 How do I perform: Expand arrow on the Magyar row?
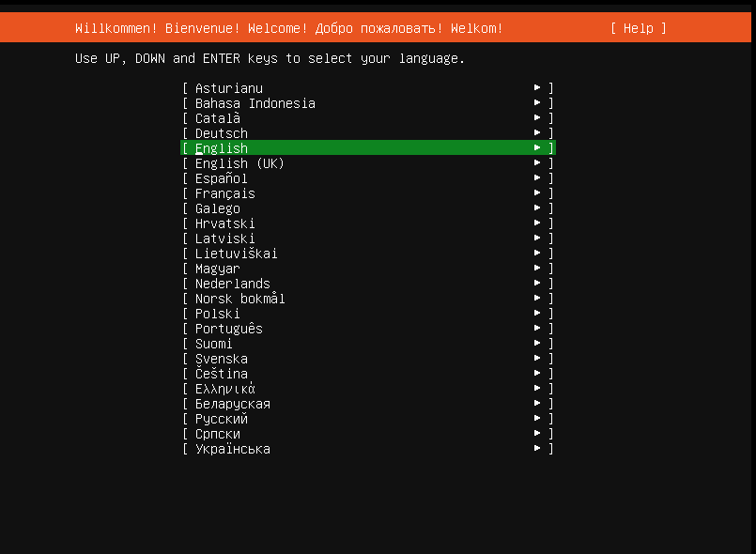[537, 268]
